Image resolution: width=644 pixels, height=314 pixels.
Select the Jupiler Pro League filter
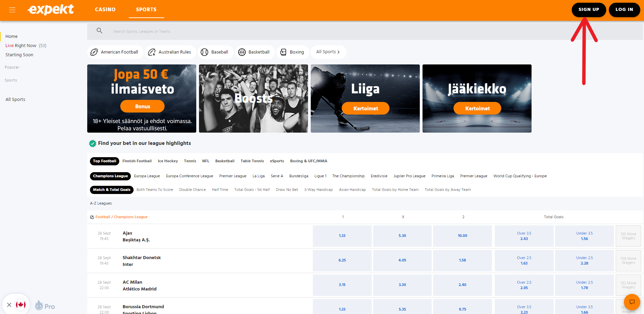click(x=410, y=176)
